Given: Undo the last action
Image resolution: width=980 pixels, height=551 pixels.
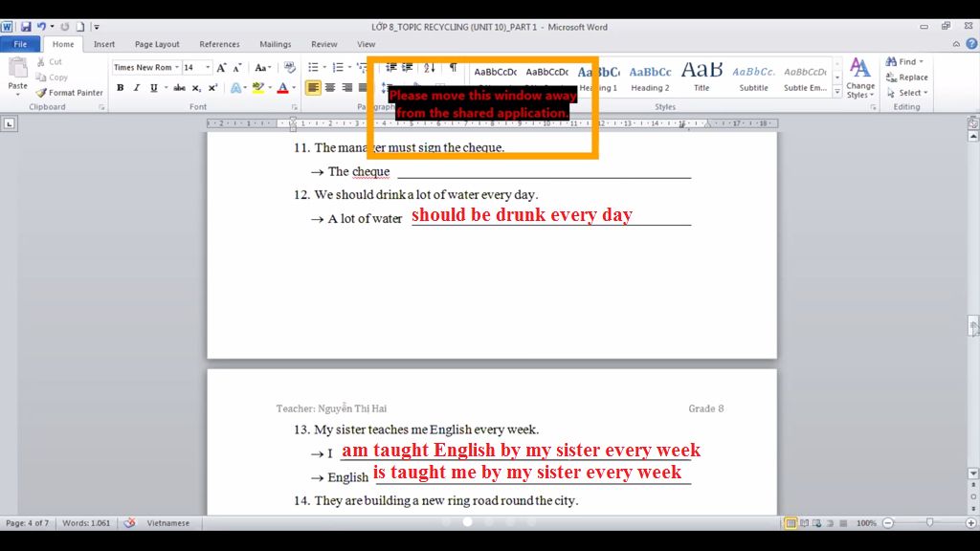Looking at the screenshot, I should [41, 27].
